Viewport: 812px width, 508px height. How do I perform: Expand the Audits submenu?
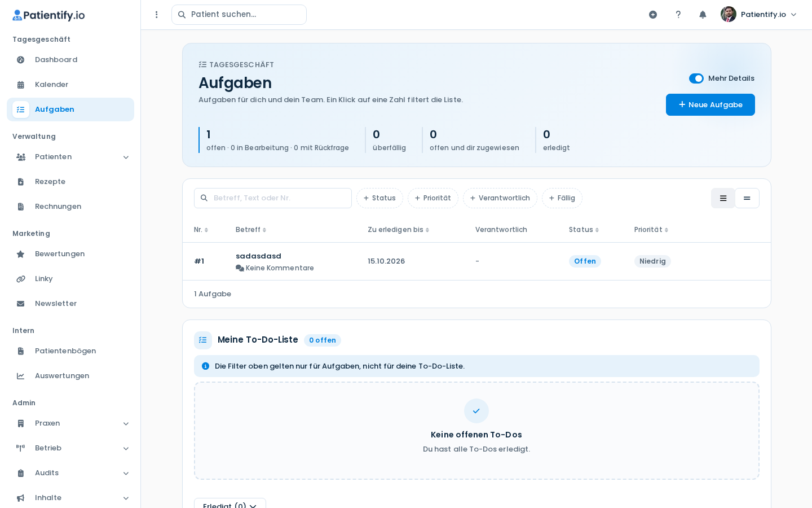coord(126,473)
